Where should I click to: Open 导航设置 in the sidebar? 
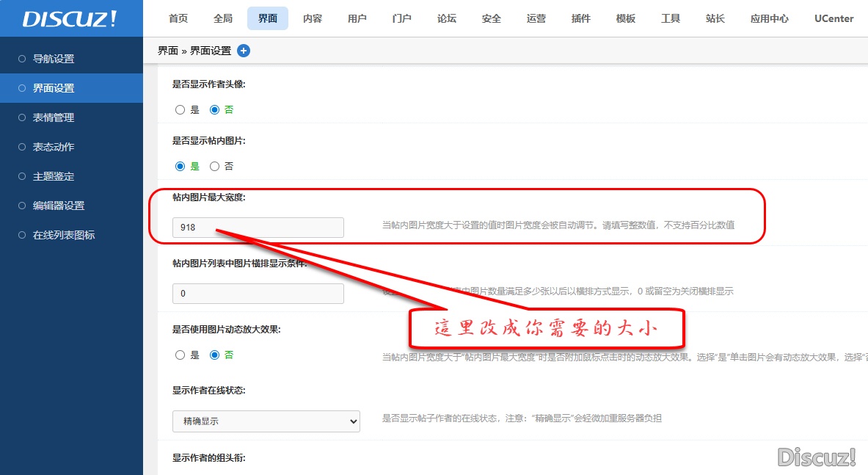coord(54,59)
